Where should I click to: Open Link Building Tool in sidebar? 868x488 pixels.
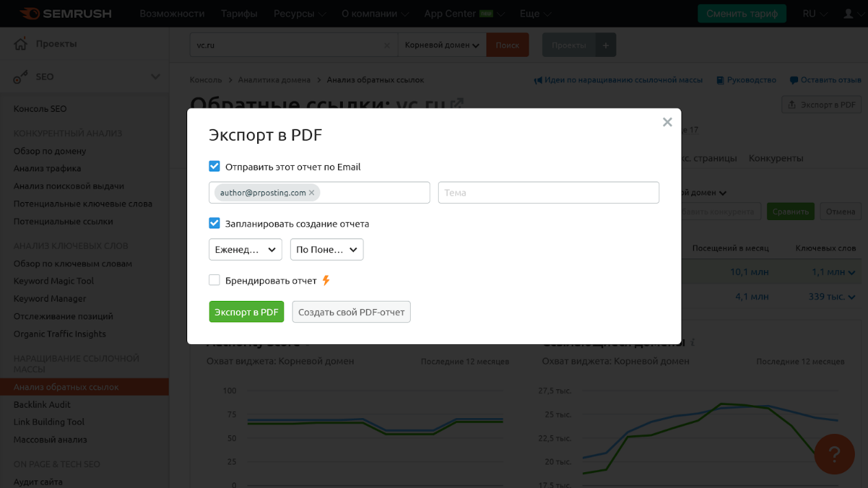point(49,422)
